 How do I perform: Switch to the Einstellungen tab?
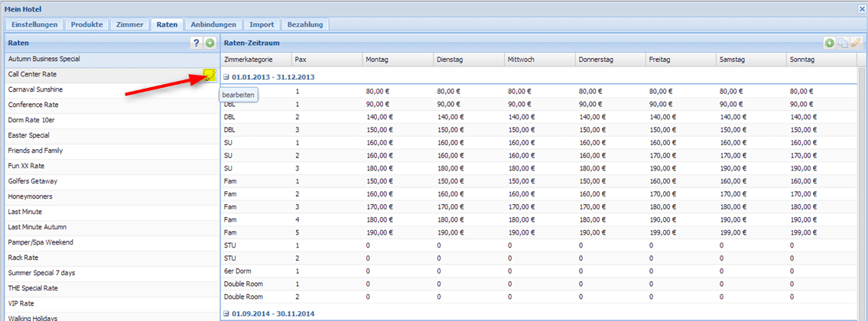pos(34,24)
